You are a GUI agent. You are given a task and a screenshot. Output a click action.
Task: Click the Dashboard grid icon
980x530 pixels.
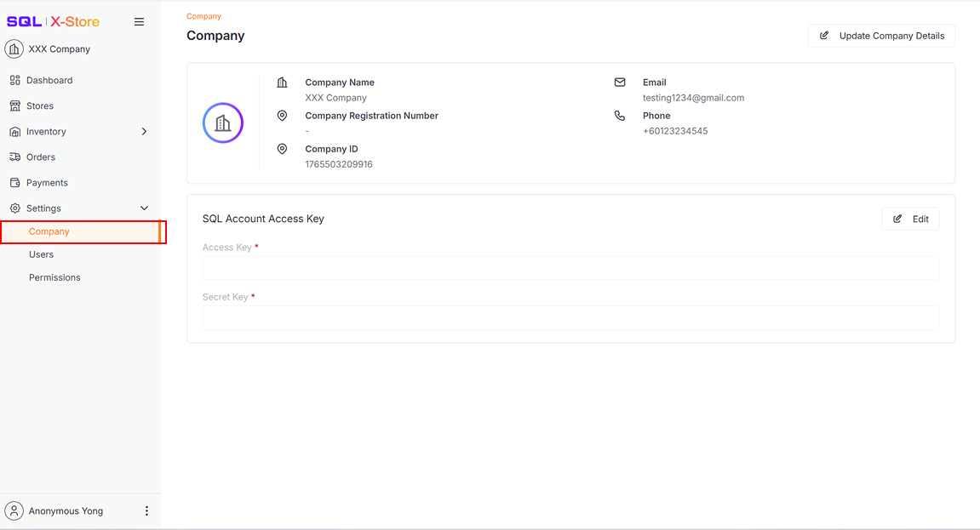coord(14,81)
